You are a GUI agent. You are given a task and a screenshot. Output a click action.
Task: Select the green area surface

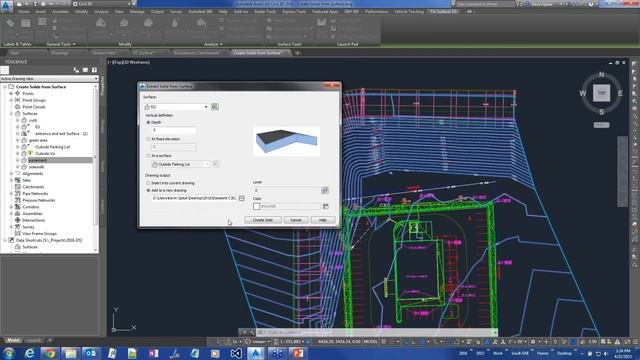38,140
